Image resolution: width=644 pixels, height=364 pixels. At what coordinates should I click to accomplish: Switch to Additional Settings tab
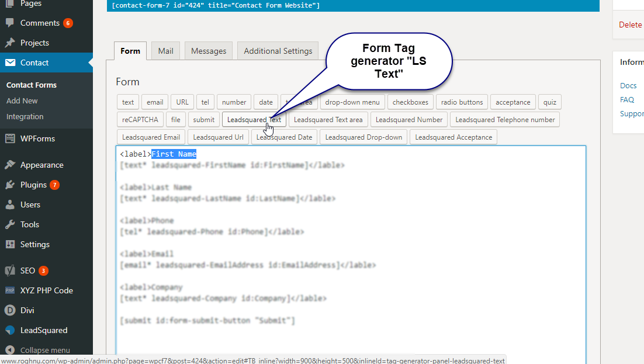click(x=278, y=51)
